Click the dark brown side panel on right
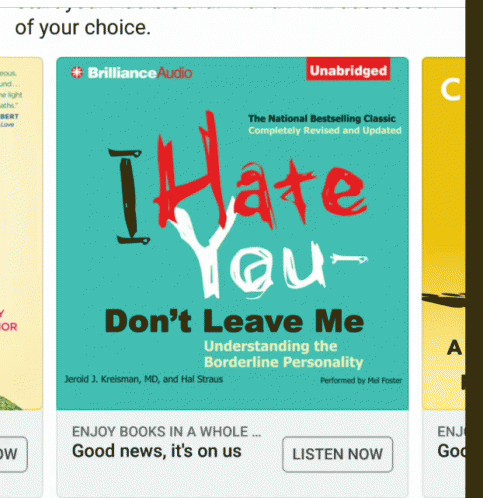Image resolution: width=483 pixels, height=498 pixels. (474, 249)
